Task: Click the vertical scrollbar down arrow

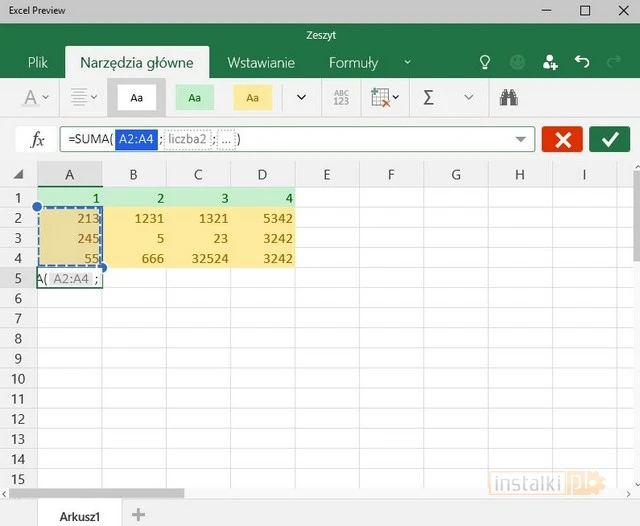Action: pos(637,485)
